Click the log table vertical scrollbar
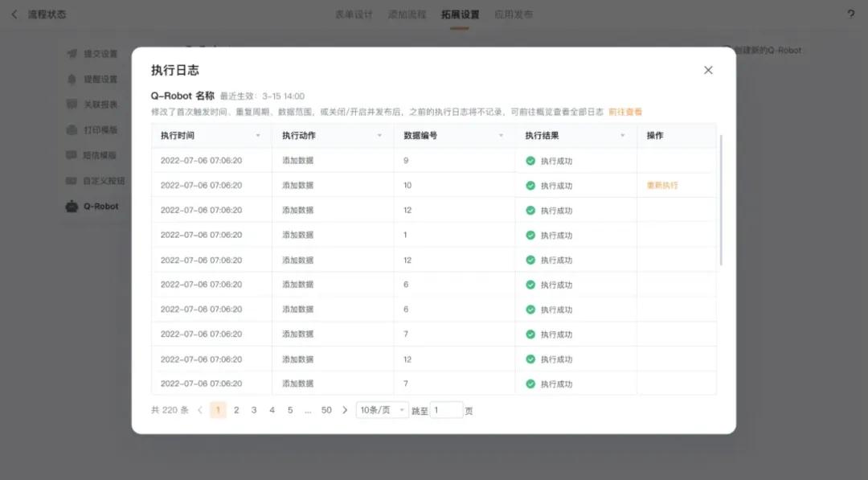868x480 pixels. point(721,200)
